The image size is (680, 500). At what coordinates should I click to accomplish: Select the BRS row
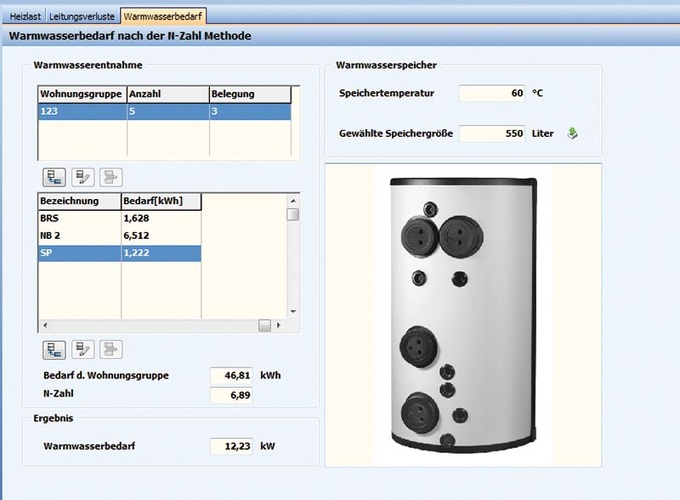point(120,218)
